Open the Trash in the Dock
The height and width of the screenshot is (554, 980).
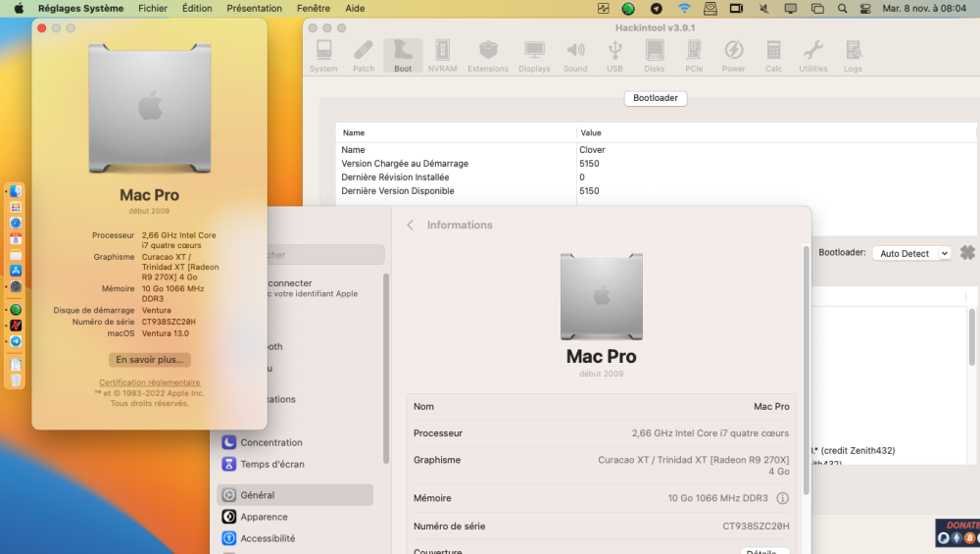[16, 380]
